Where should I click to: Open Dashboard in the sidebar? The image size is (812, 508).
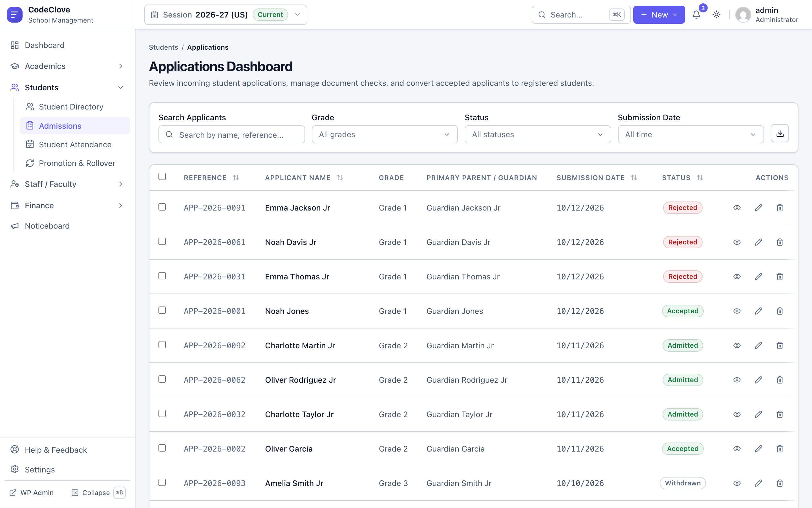coord(67,45)
